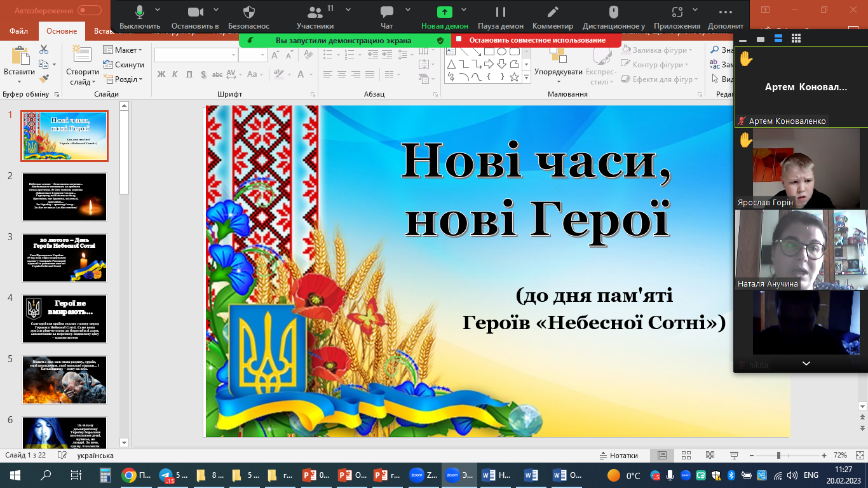Click the Format Painter brush icon

(44, 79)
